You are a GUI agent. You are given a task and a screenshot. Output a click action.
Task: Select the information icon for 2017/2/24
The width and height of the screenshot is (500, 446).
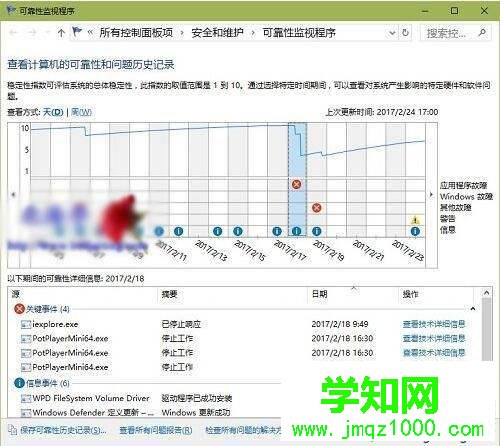415,231
